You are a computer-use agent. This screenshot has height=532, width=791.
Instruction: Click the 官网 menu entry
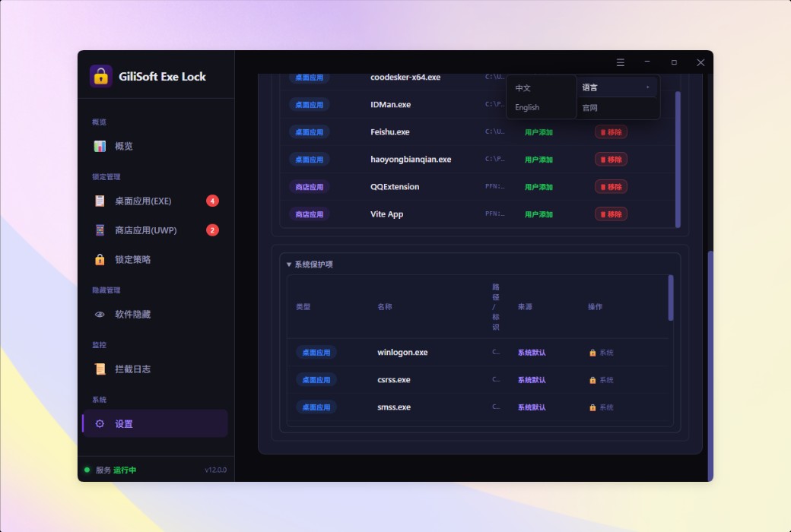(589, 107)
